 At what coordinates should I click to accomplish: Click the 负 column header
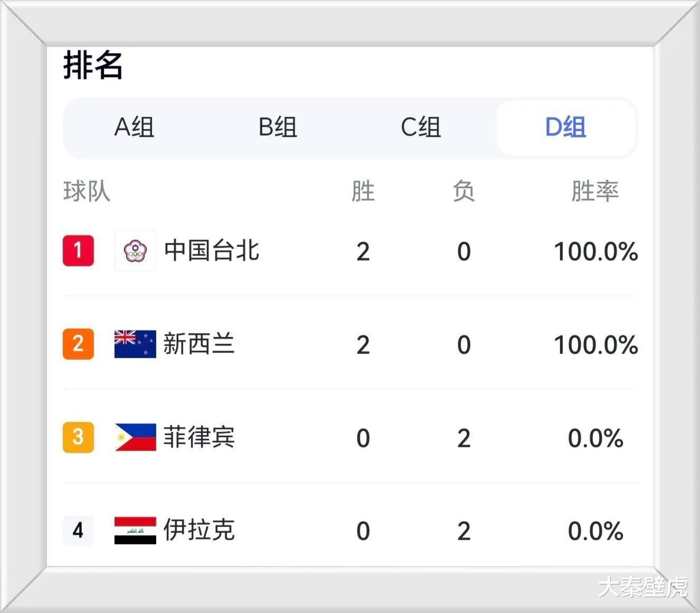463,192
